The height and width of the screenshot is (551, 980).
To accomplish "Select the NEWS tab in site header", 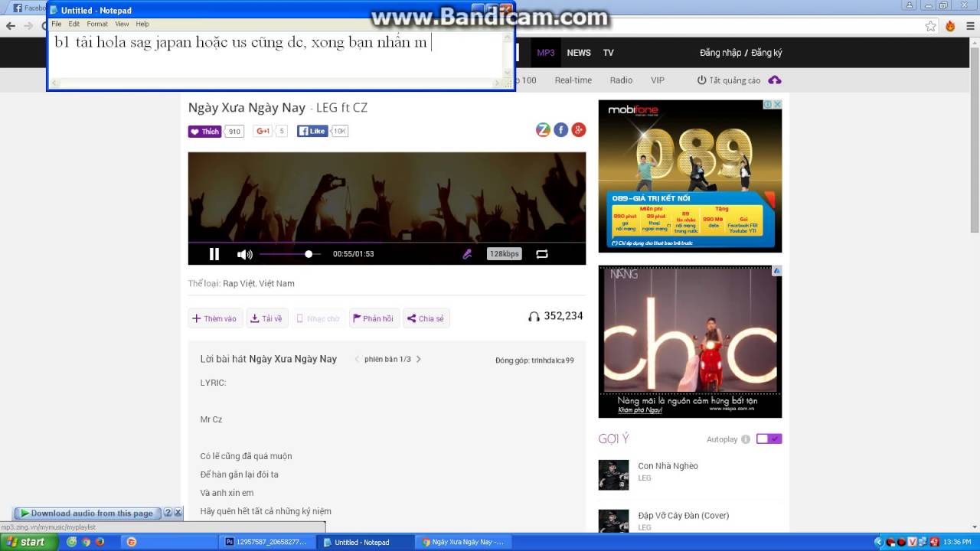I will 579,53.
